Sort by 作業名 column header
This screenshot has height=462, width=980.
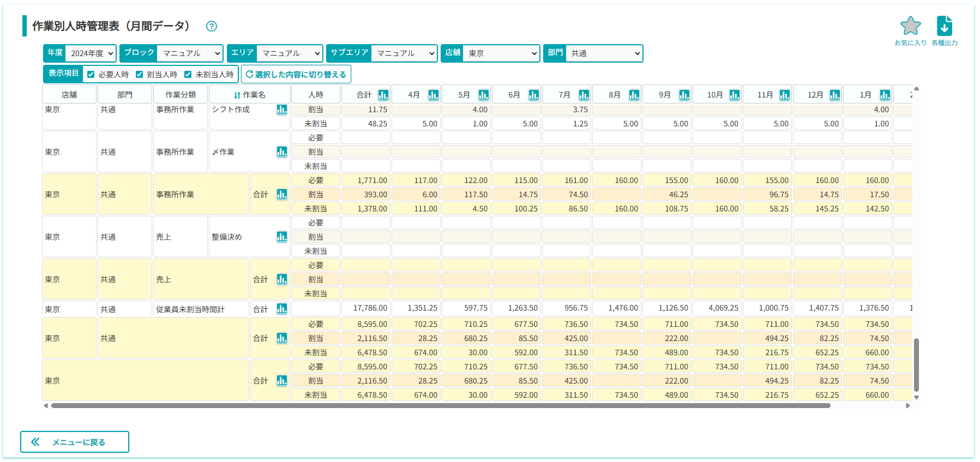[x=249, y=95]
